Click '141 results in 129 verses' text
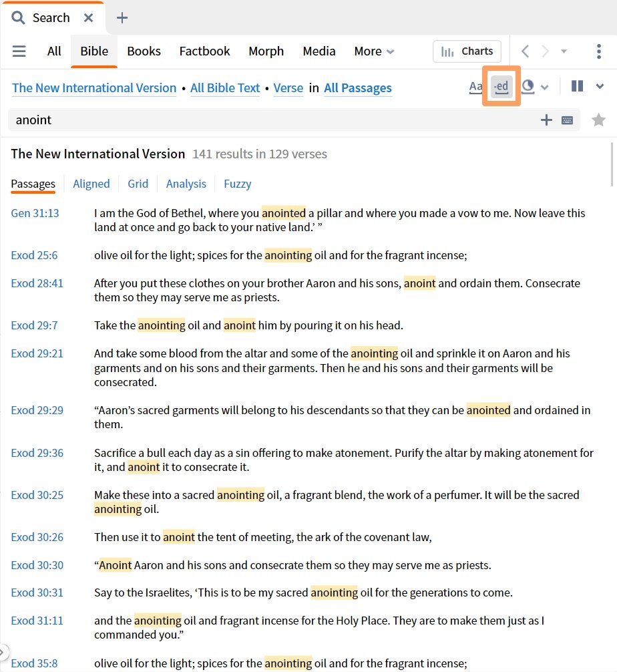 pos(260,154)
